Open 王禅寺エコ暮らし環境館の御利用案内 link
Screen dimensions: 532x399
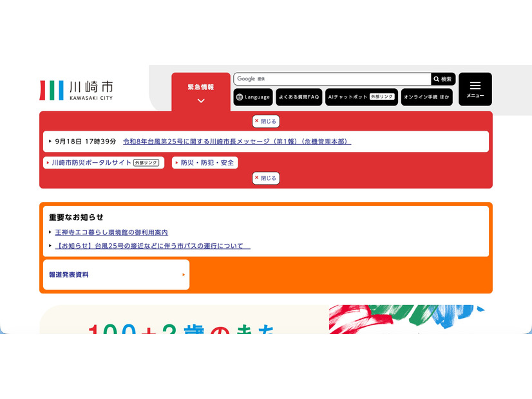111,232
